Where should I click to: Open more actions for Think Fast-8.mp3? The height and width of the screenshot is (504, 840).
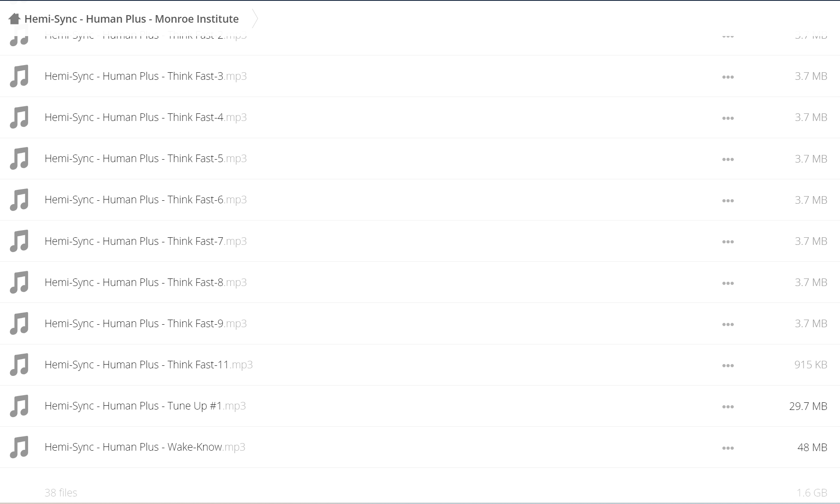coord(728,283)
